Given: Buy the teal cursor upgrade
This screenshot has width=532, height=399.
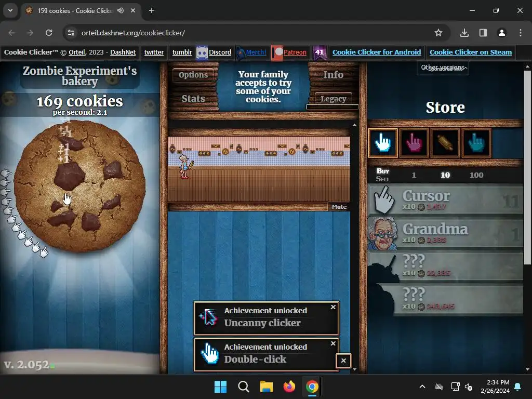Looking at the screenshot, I should [476, 142].
